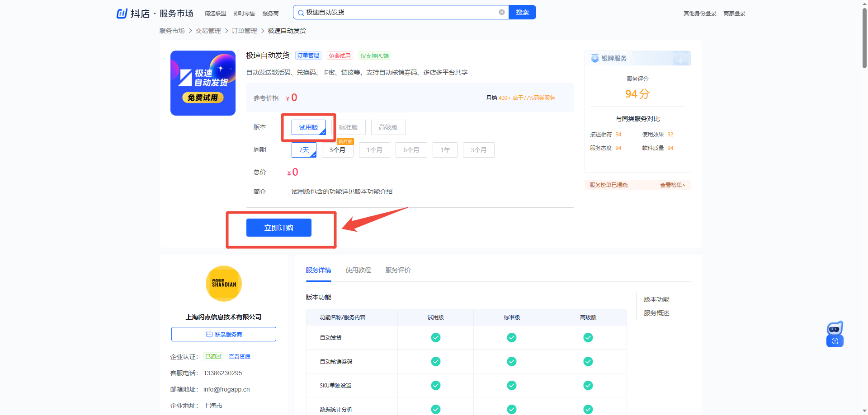This screenshot has width=868, height=415.
Task: Choose the 3个月 new merchant period
Action: (337, 150)
